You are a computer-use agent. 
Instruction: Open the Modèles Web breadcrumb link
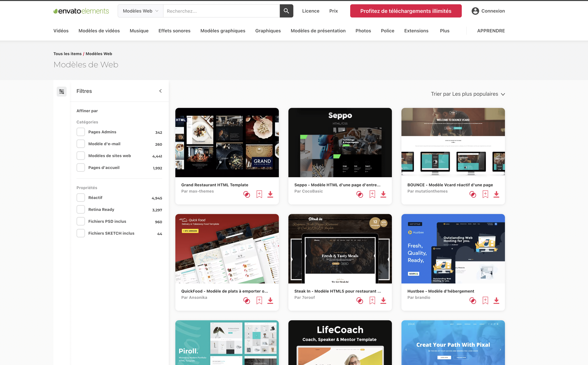point(99,54)
